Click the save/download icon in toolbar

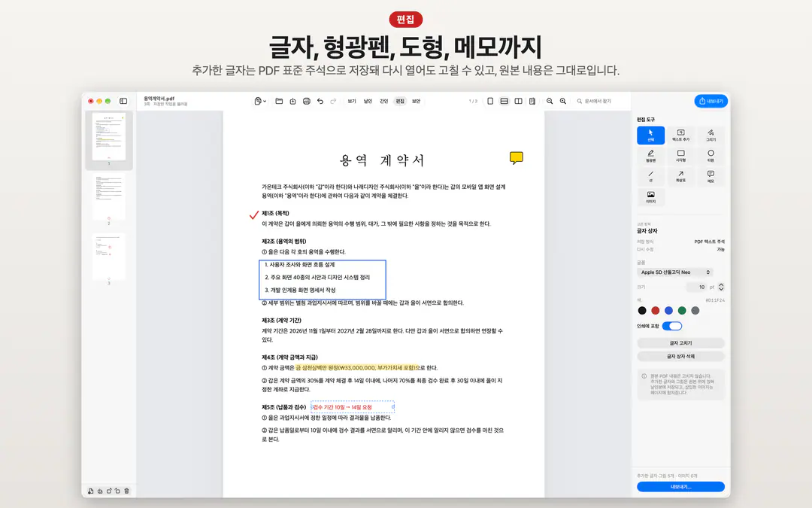pyautogui.click(x=292, y=101)
